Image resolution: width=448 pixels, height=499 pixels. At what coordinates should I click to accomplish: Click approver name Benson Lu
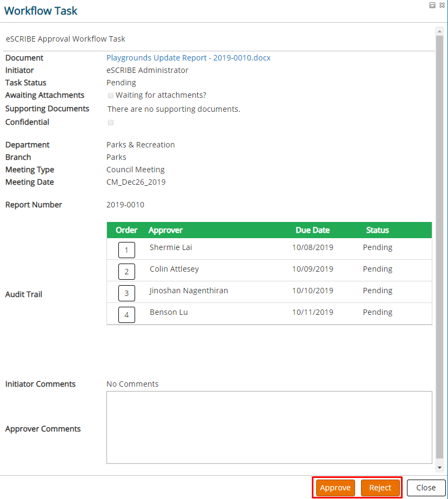pos(169,312)
